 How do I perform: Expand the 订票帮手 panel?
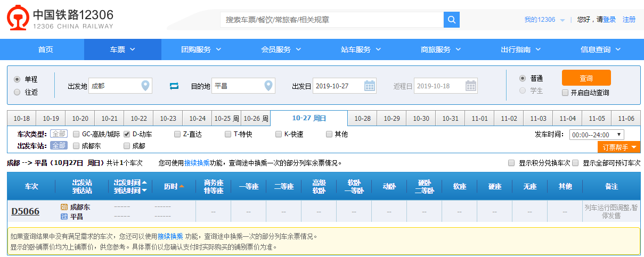click(x=618, y=147)
